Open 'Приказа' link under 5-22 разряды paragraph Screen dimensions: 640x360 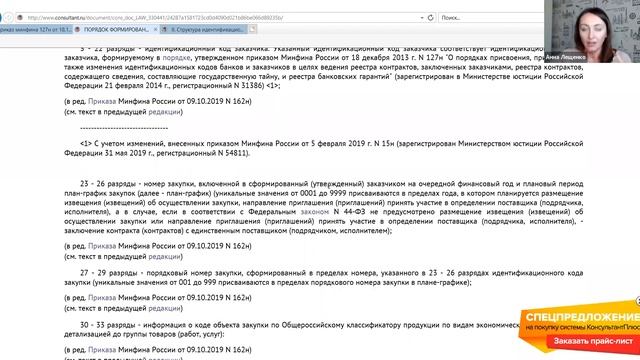[x=102, y=101]
